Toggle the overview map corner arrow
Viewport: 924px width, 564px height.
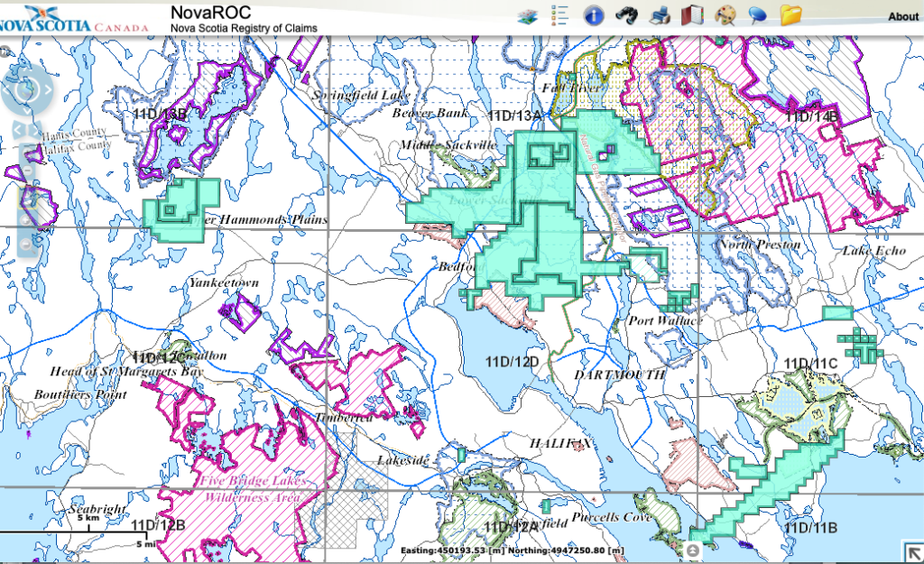point(910,550)
